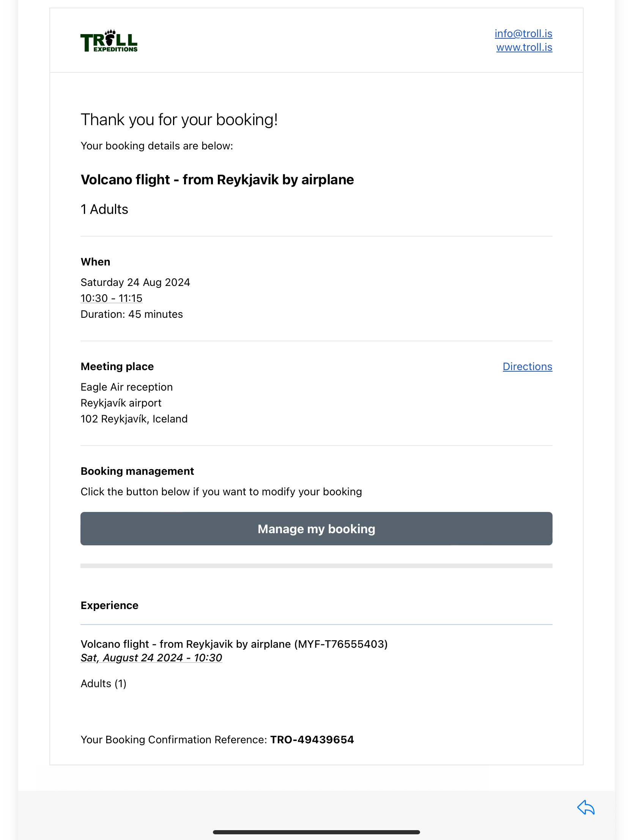Click the Manage my booking button
The width and height of the screenshot is (633, 840).
tap(316, 529)
